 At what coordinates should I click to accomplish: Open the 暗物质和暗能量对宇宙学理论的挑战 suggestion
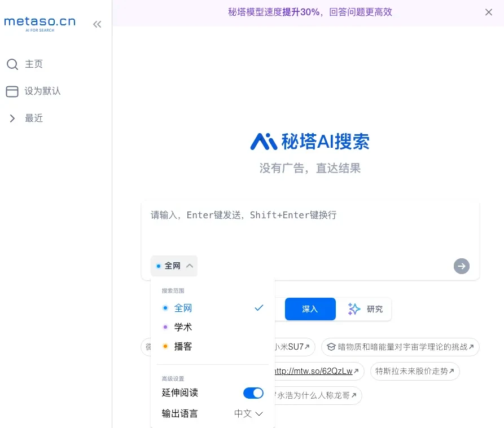[x=400, y=347]
